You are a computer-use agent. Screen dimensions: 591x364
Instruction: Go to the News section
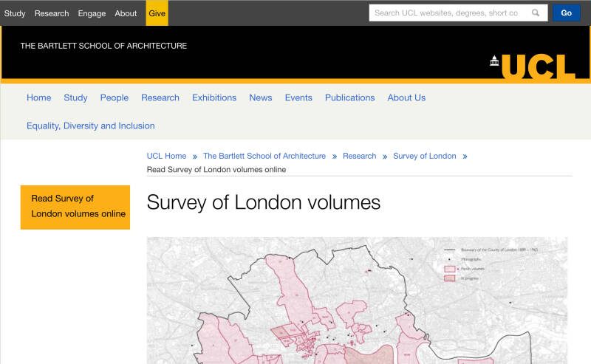click(x=261, y=97)
